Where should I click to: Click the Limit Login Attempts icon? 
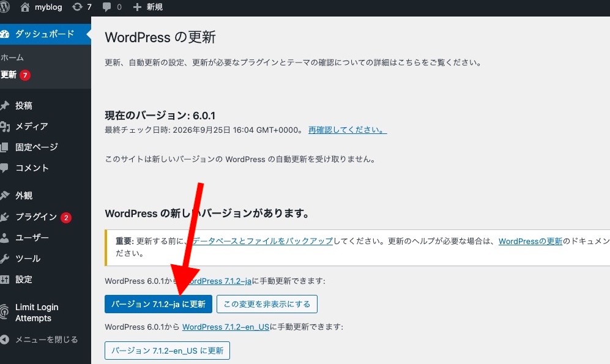pyautogui.click(x=4, y=312)
